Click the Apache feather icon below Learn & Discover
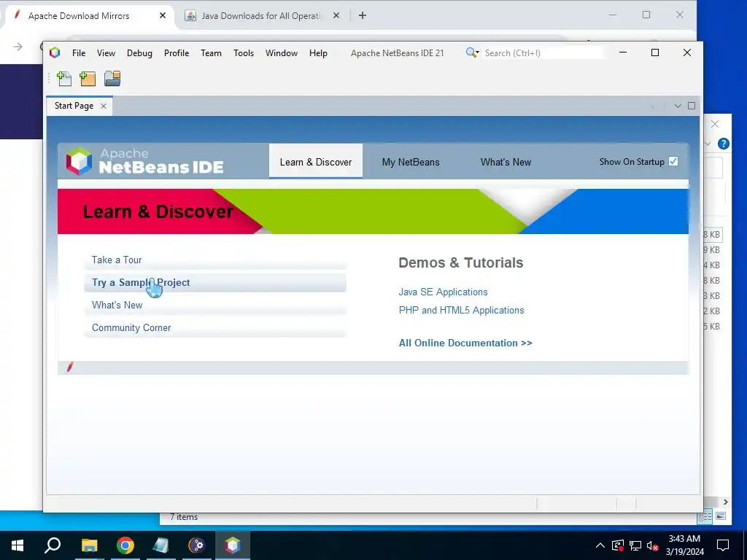Image resolution: width=747 pixels, height=560 pixels. click(71, 367)
